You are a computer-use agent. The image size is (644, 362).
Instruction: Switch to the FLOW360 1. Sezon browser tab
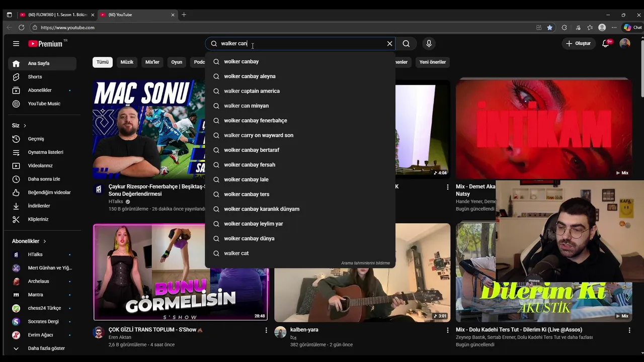56,15
